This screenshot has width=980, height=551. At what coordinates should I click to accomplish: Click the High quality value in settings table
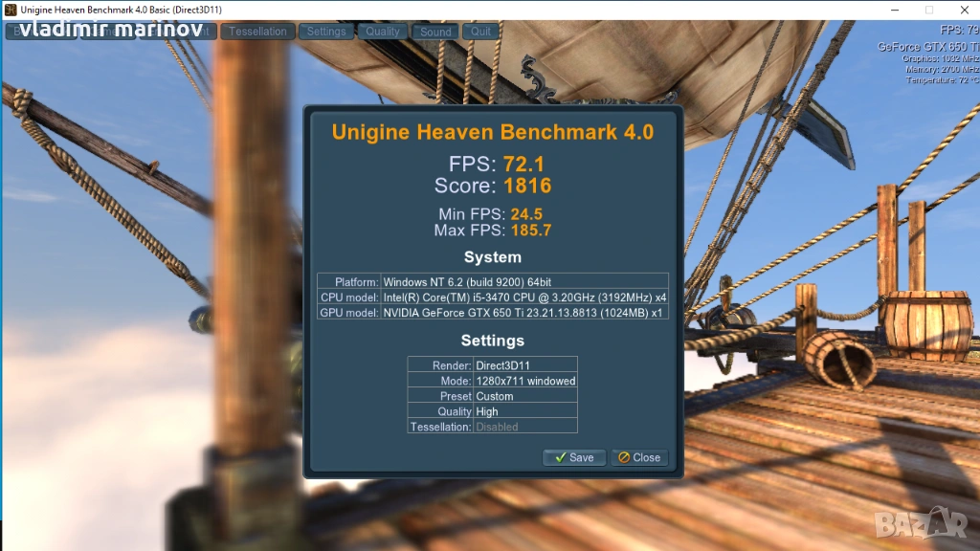point(487,411)
